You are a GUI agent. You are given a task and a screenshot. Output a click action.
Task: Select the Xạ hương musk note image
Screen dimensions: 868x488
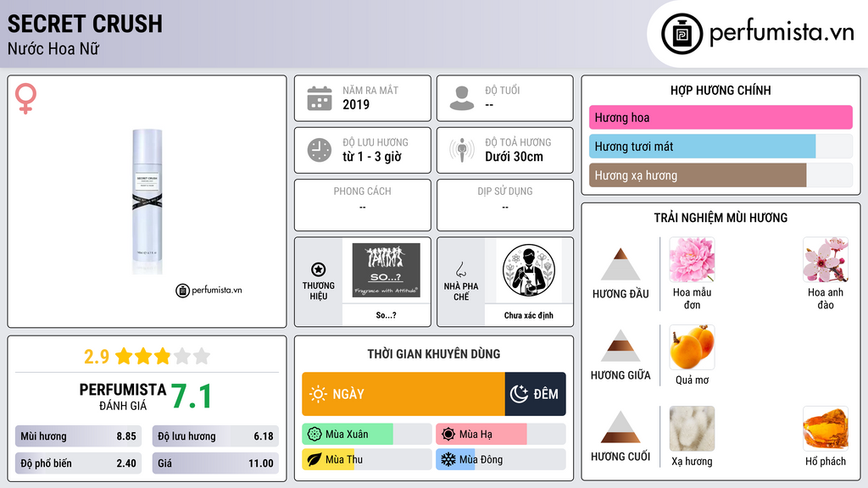coord(692,429)
